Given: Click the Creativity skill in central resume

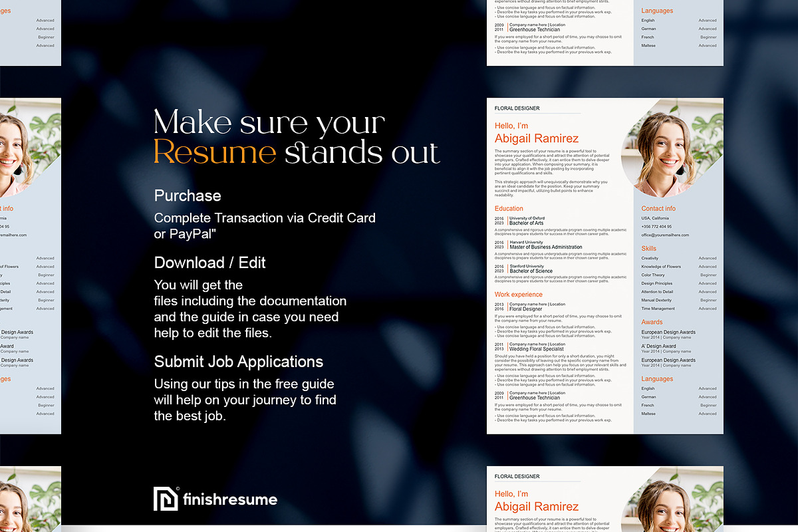Looking at the screenshot, I should click(650, 259).
